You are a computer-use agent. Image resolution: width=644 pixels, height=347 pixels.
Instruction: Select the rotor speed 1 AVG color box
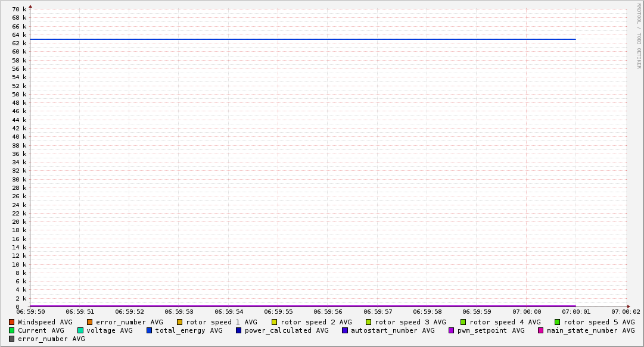[180, 322]
